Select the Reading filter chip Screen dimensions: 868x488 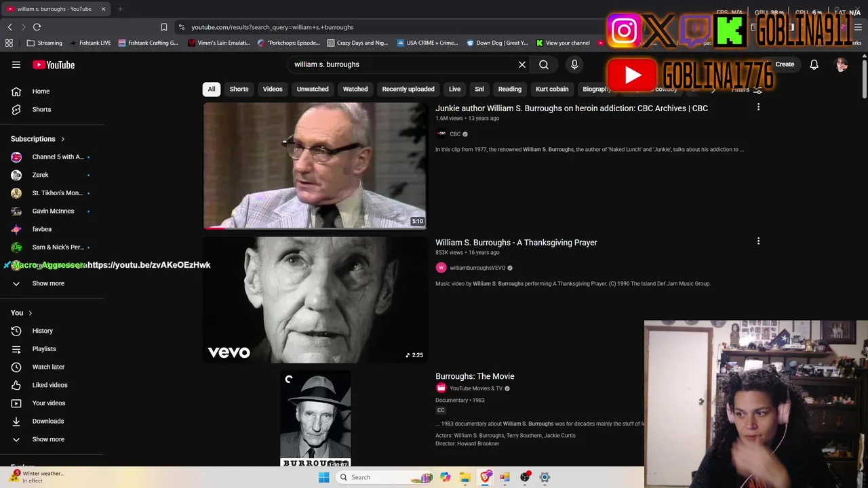pos(510,89)
